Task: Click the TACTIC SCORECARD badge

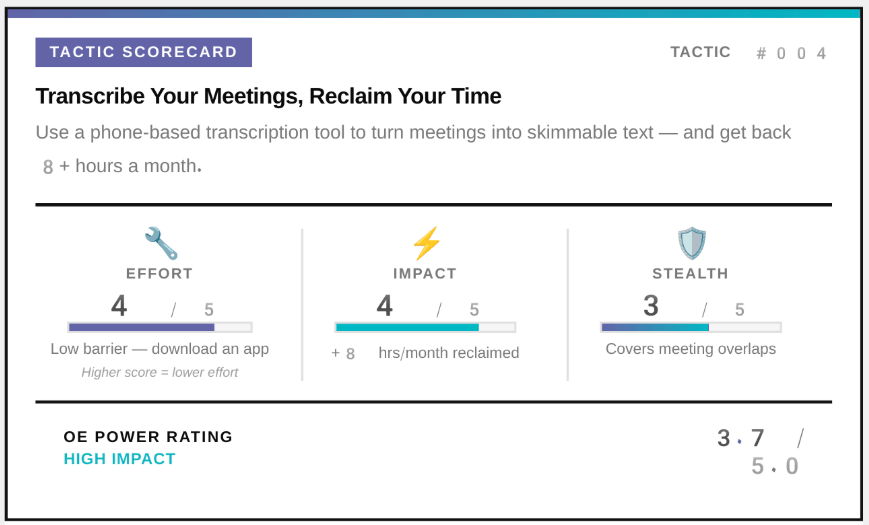Action: 144,52
